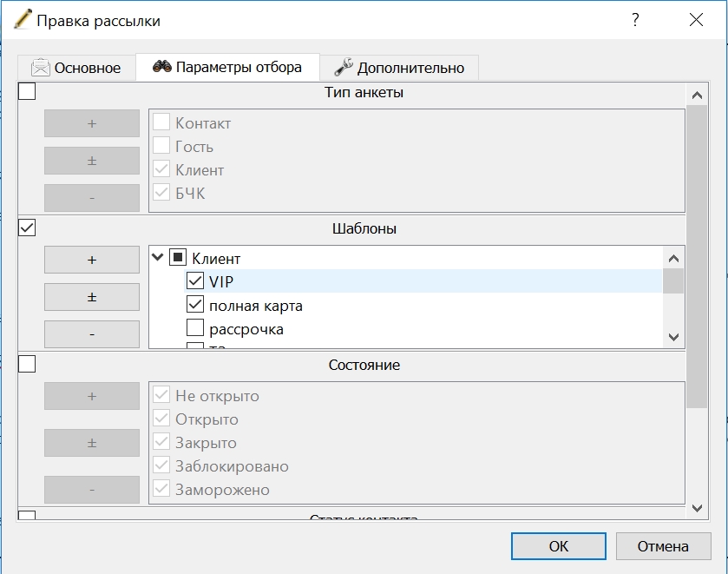Screen dimensions: 728x574
Task: Check the рассрочка checkbox
Action: [195, 327]
